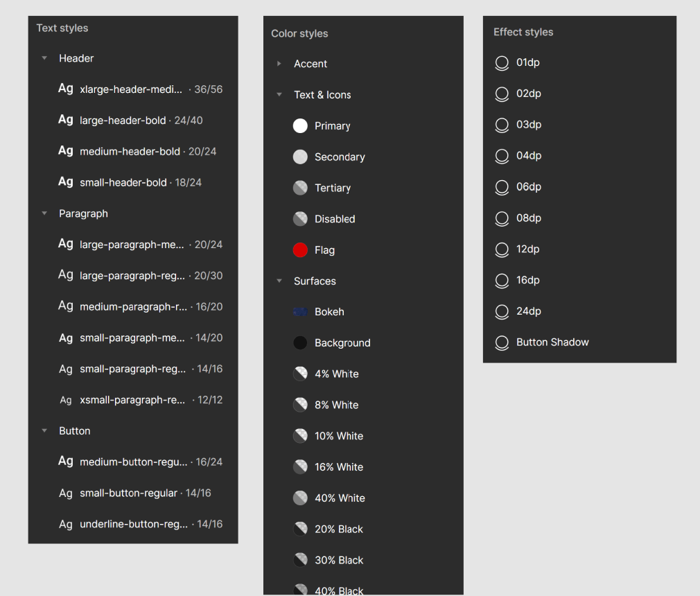700x596 pixels.
Task: Pick the red Flag color swatch
Action: coord(300,250)
